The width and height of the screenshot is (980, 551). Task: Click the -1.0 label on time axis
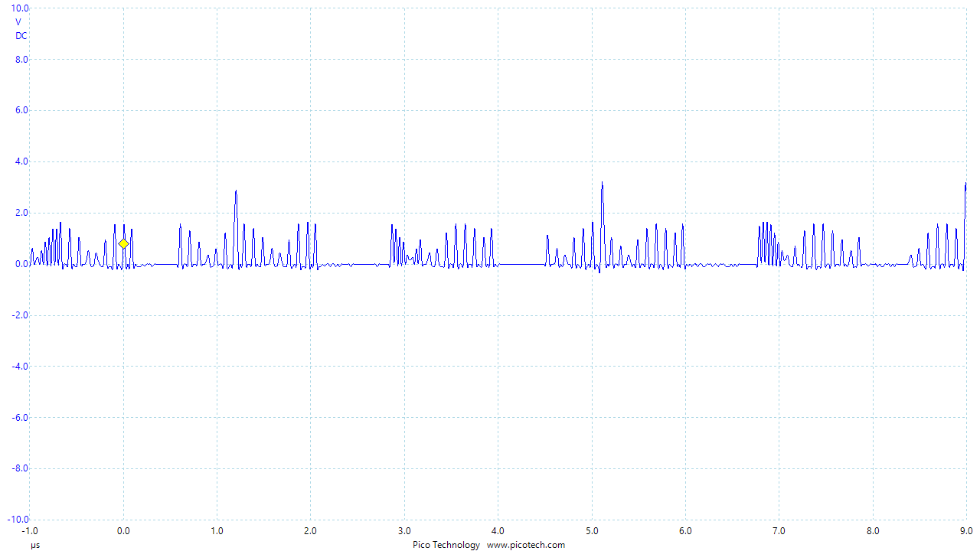pos(29,530)
